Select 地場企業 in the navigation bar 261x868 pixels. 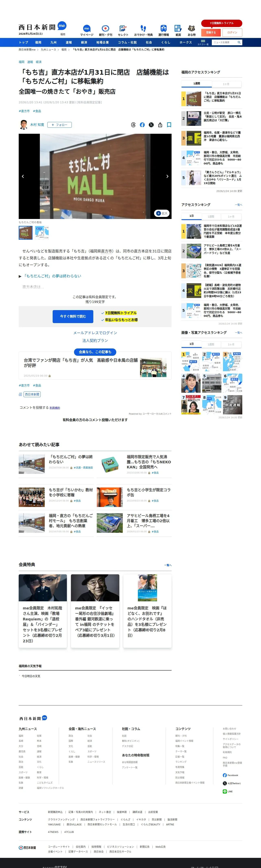(x=102, y=42)
